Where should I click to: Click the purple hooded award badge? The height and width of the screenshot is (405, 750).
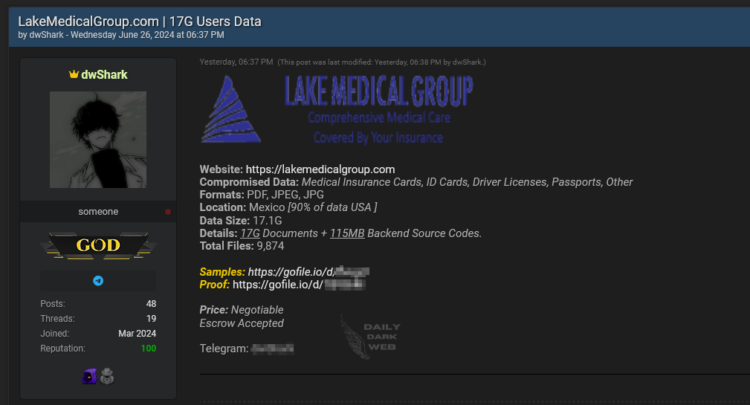pyautogui.click(x=89, y=376)
